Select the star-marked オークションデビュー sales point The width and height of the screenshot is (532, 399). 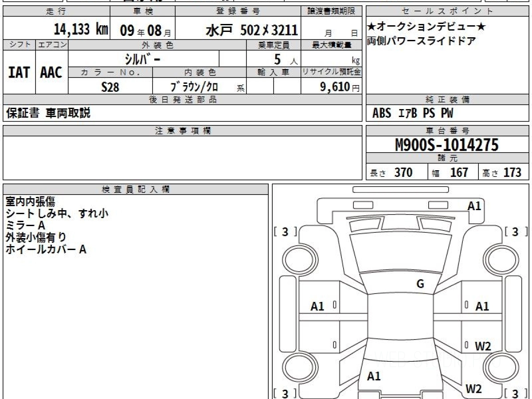pos(426,27)
